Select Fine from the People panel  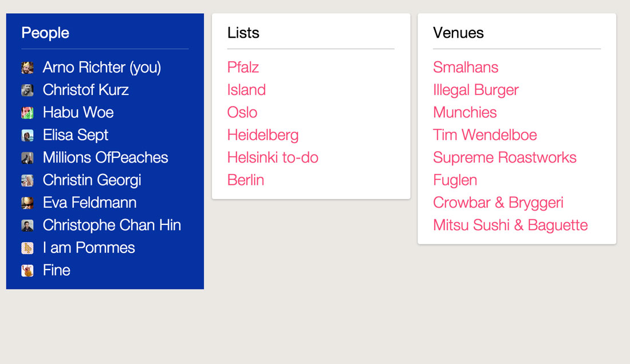56,270
